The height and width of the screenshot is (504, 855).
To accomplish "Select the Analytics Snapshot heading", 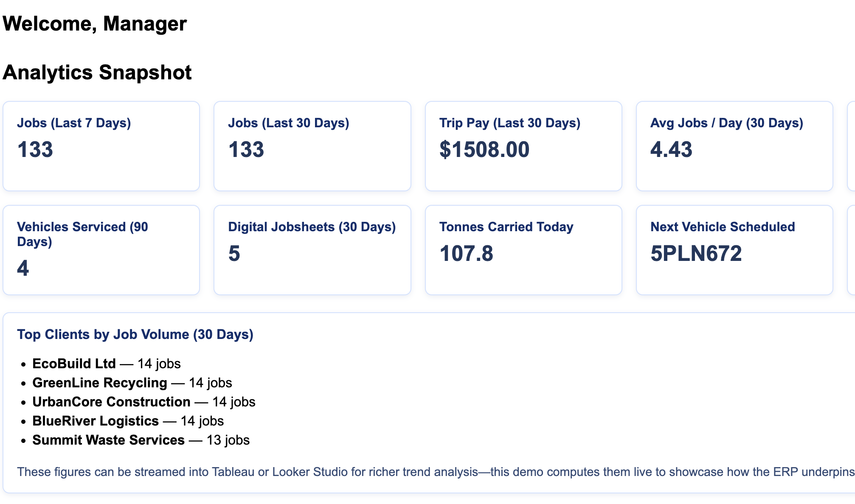I will (x=97, y=73).
